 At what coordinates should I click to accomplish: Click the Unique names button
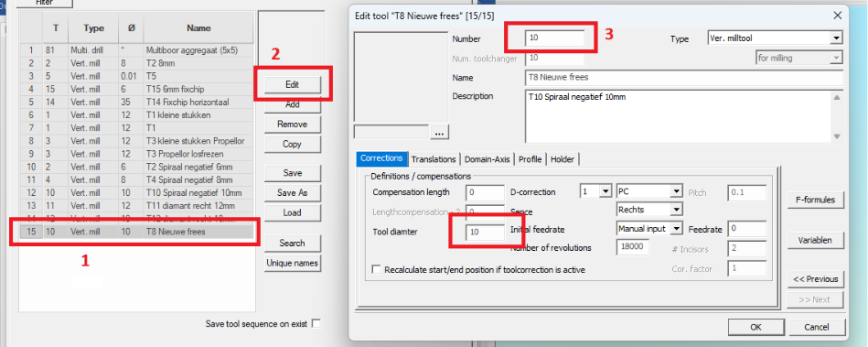293,263
